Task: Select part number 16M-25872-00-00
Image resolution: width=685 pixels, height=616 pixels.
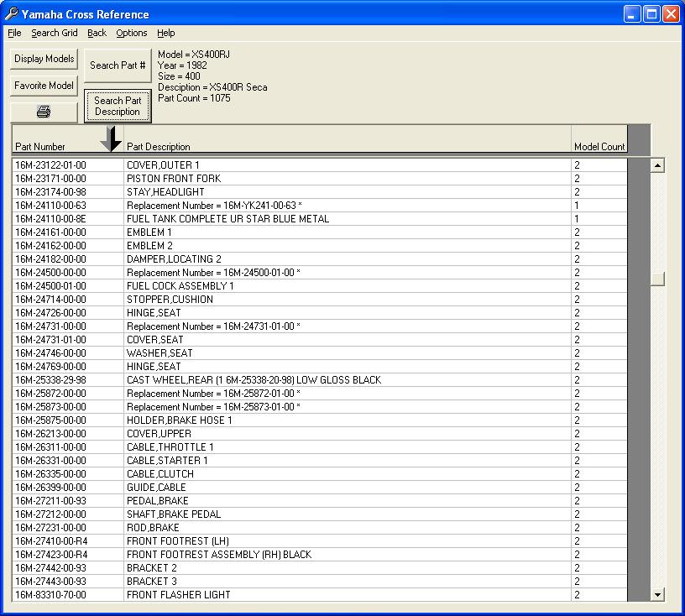Action: click(50, 394)
